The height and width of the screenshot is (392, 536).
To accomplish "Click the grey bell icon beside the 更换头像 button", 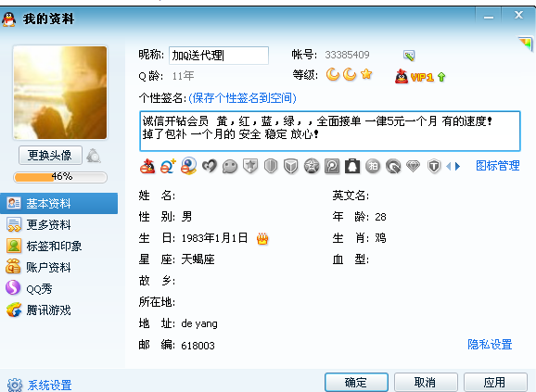I will [x=94, y=156].
